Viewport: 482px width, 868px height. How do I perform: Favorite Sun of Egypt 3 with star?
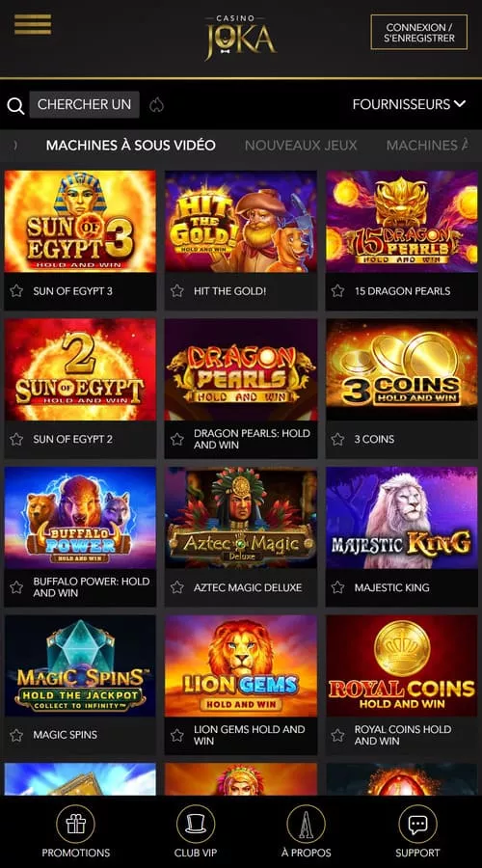(16, 290)
